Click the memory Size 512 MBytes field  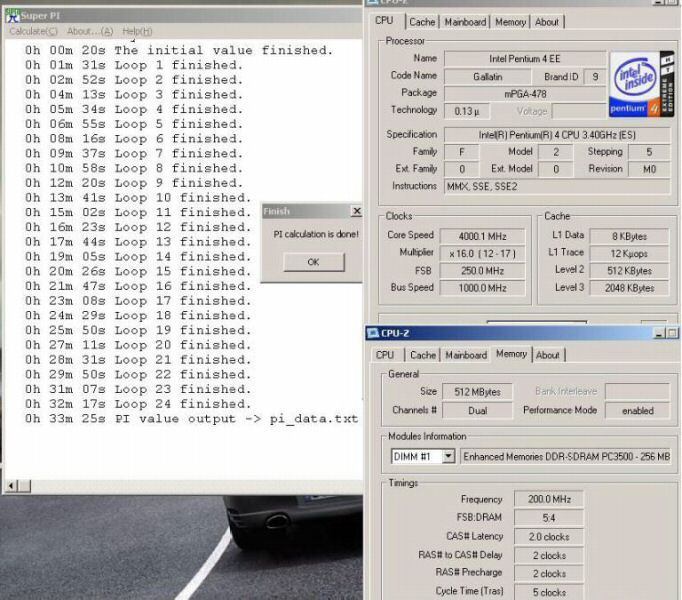pyautogui.click(x=477, y=392)
